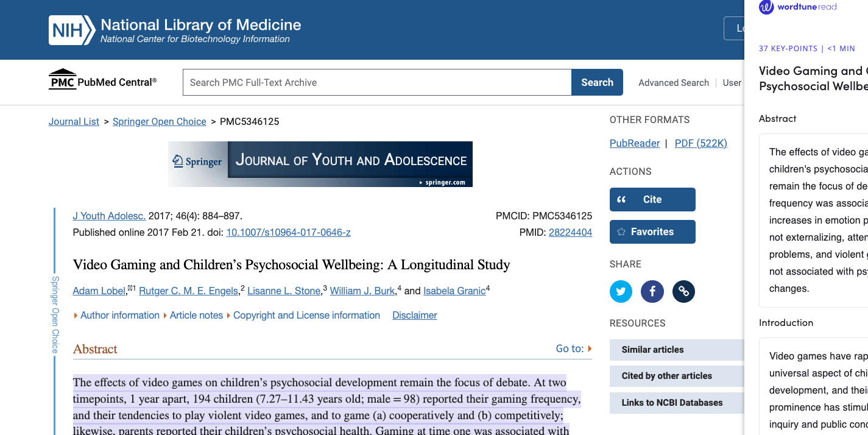
Task: Click the Search PMC Full-Text Archive field
Action: coord(377,82)
